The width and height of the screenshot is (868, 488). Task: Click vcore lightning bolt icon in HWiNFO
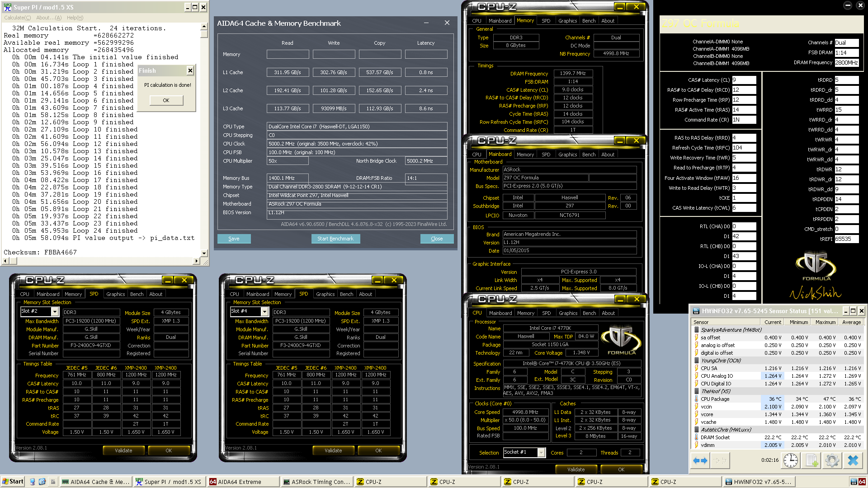[697, 414]
